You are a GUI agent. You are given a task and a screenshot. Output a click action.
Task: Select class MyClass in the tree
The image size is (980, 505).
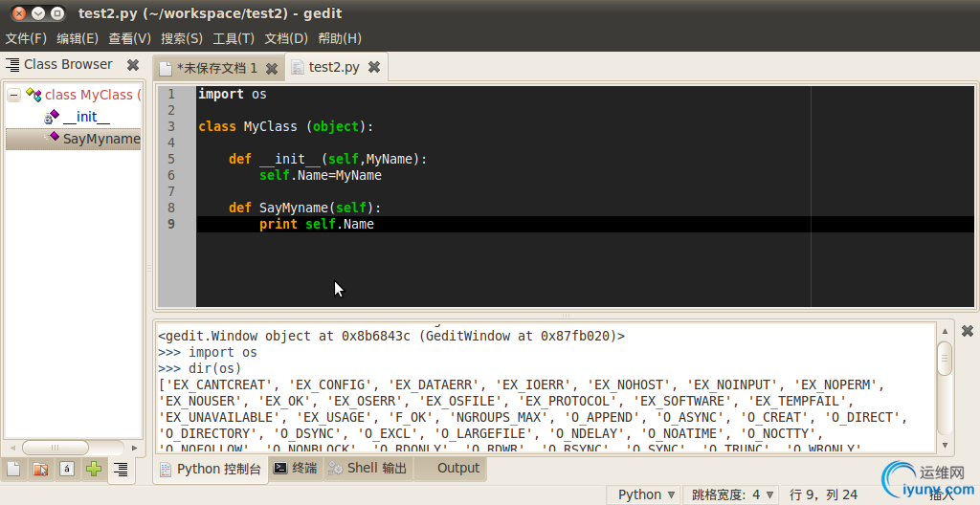pyautogui.click(x=93, y=95)
